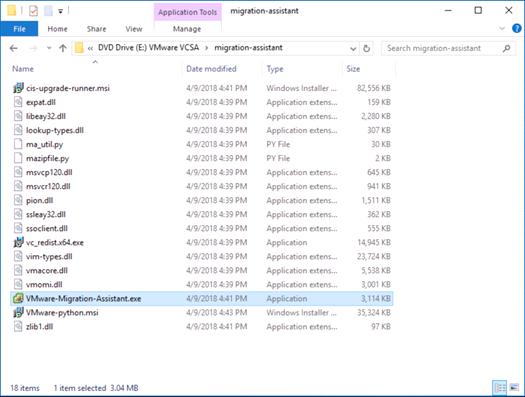This screenshot has height=397, width=525.
Task: Open subfolder list after DVD Drive segment
Action: click(x=207, y=48)
